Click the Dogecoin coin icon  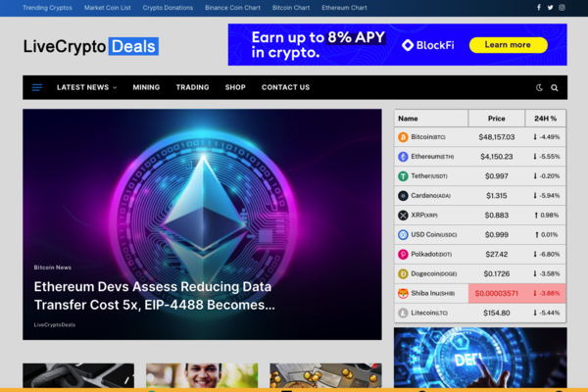(403, 273)
